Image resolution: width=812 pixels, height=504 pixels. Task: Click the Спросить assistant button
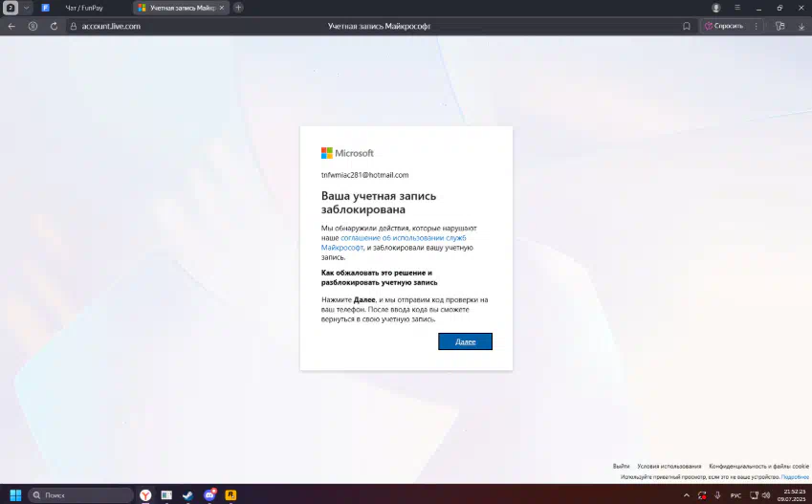pos(723,26)
